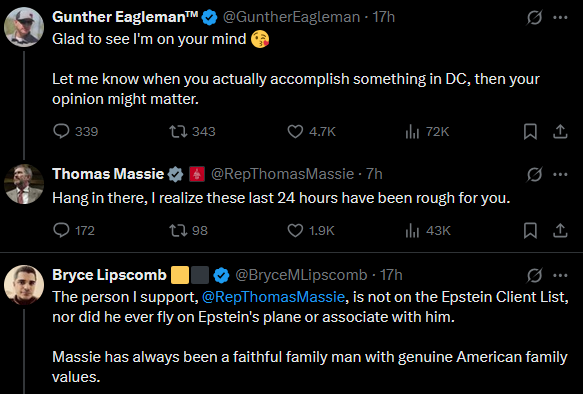Open Gunther Eagleman's profile avatar
The image size is (583, 394).
24,27
